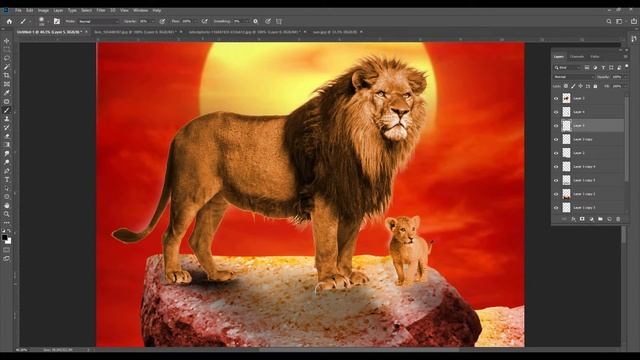Create a new layer icon

(x=609, y=219)
